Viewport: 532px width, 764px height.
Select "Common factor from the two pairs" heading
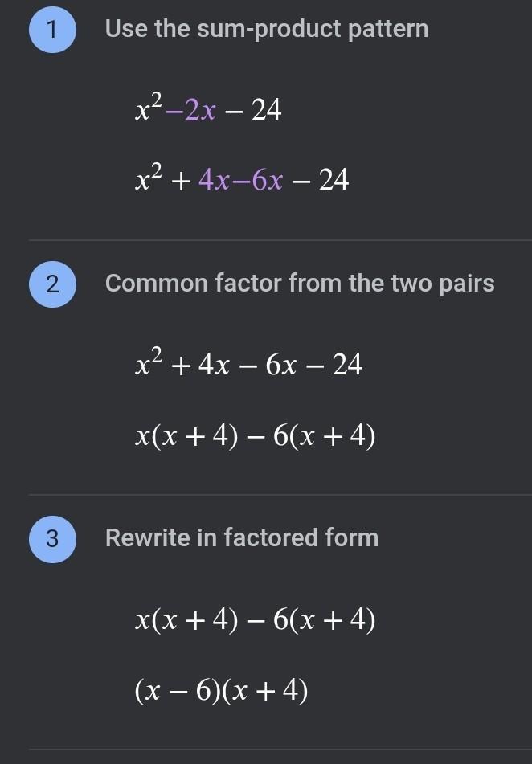click(x=300, y=284)
